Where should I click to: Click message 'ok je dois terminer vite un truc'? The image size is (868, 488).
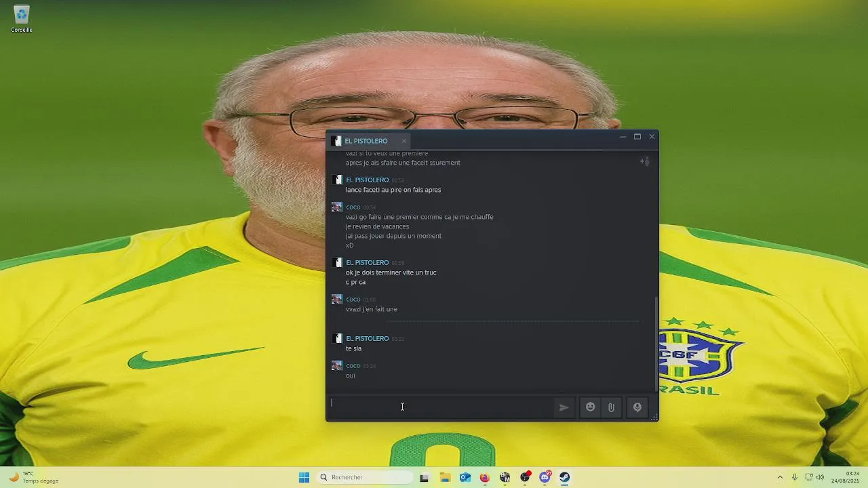click(391, 272)
